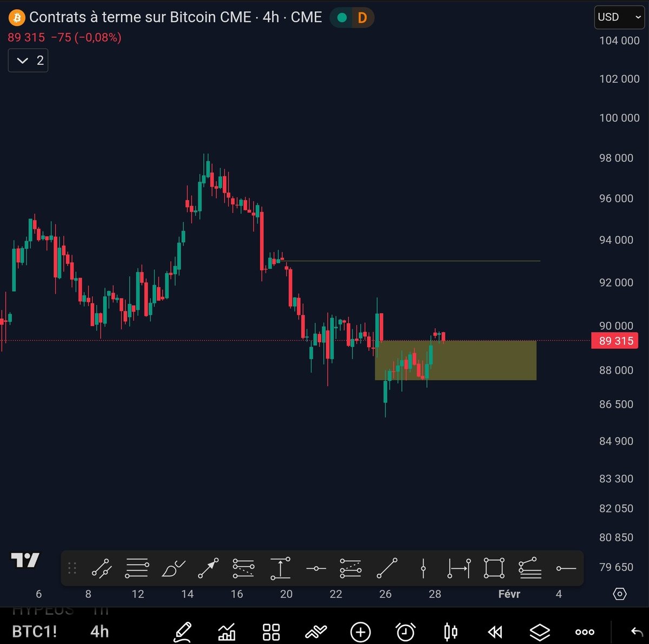Open symbol search via BTC1! button
Screen dimensions: 649x644
coord(34,632)
